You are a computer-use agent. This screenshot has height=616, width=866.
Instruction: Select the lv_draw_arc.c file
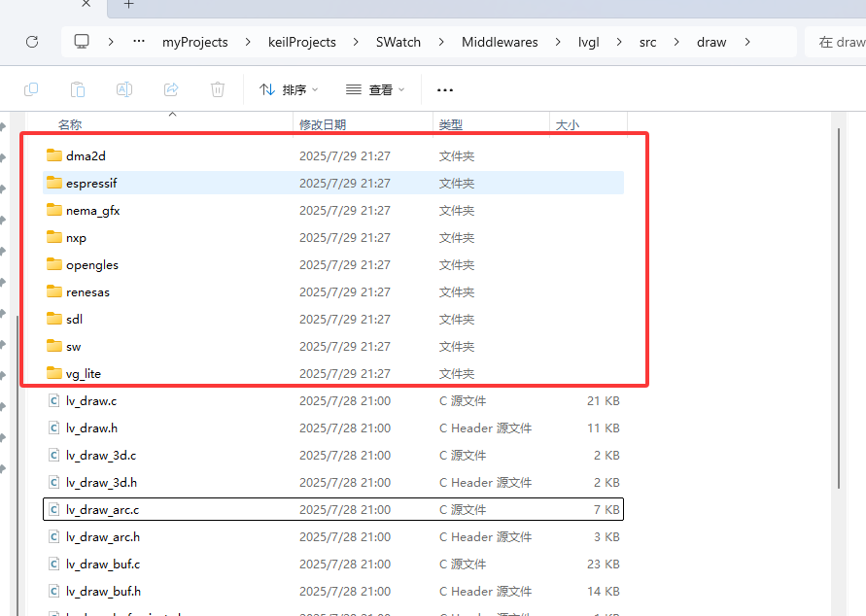coord(102,509)
